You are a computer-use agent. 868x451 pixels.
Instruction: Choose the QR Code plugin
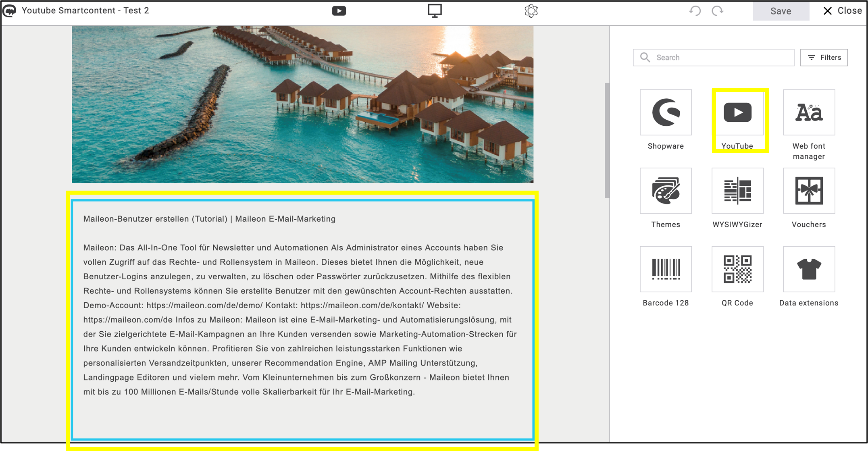(737, 269)
